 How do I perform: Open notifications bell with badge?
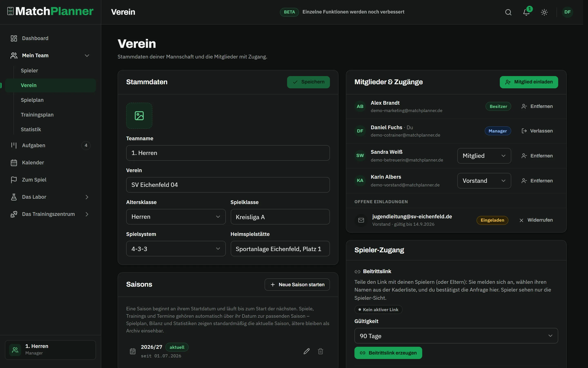(527, 12)
